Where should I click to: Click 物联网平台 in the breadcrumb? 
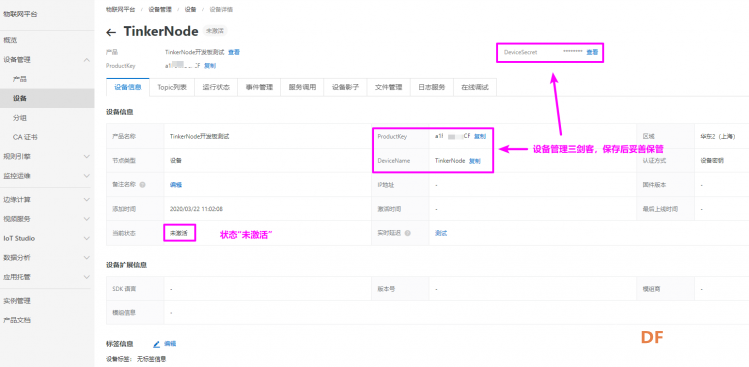pyautogui.click(x=120, y=9)
